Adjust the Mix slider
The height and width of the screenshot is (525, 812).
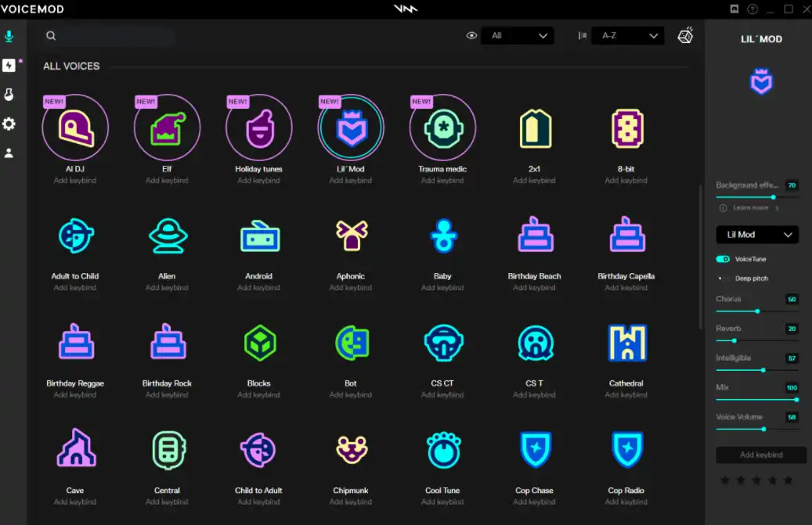pos(757,400)
